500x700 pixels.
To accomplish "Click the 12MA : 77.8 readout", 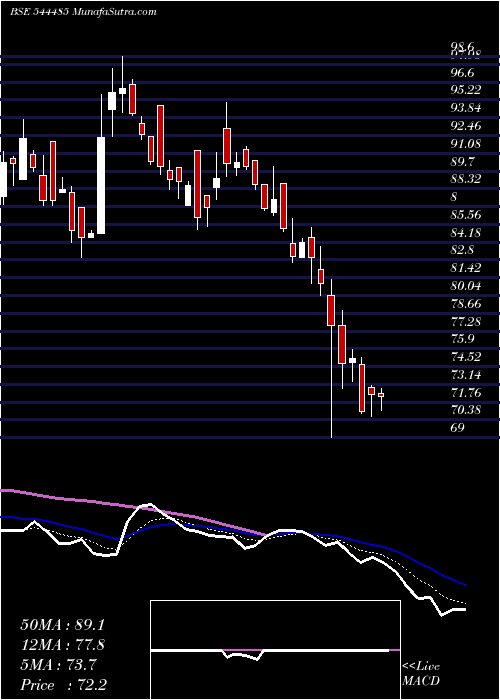I will pos(63,645).
